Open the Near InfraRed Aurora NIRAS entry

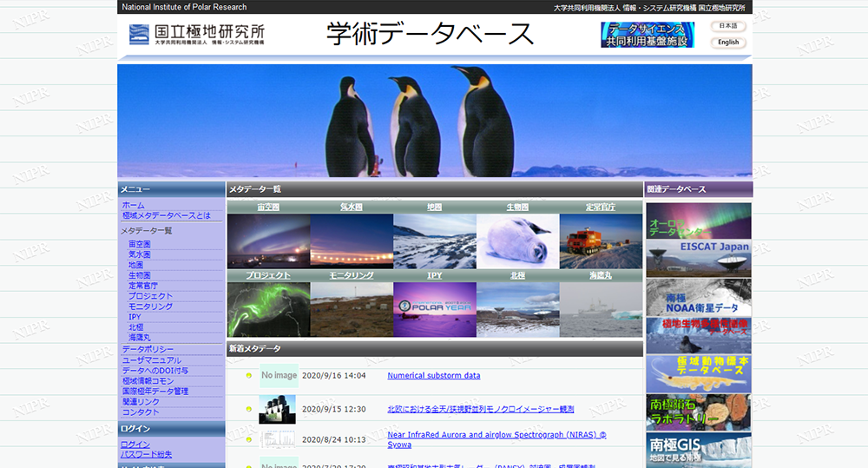[496, 434]
